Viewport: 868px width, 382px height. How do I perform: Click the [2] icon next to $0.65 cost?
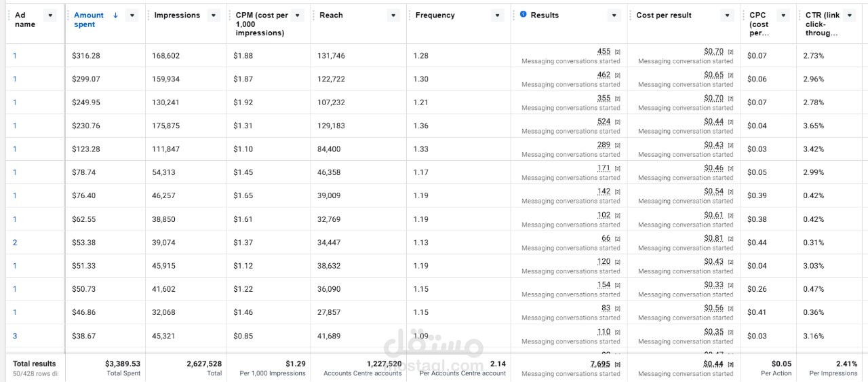(730, 75)
